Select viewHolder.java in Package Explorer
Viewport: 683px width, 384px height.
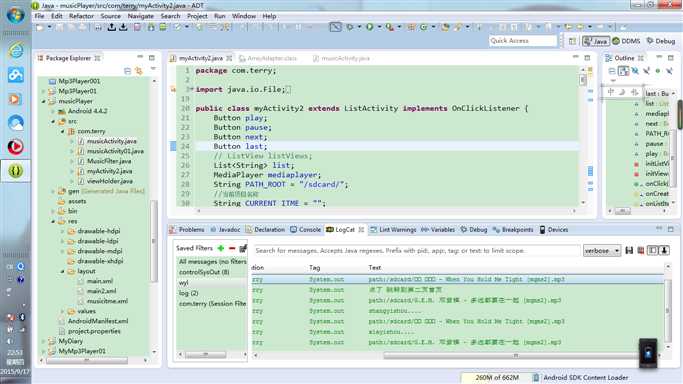(110, 181)
